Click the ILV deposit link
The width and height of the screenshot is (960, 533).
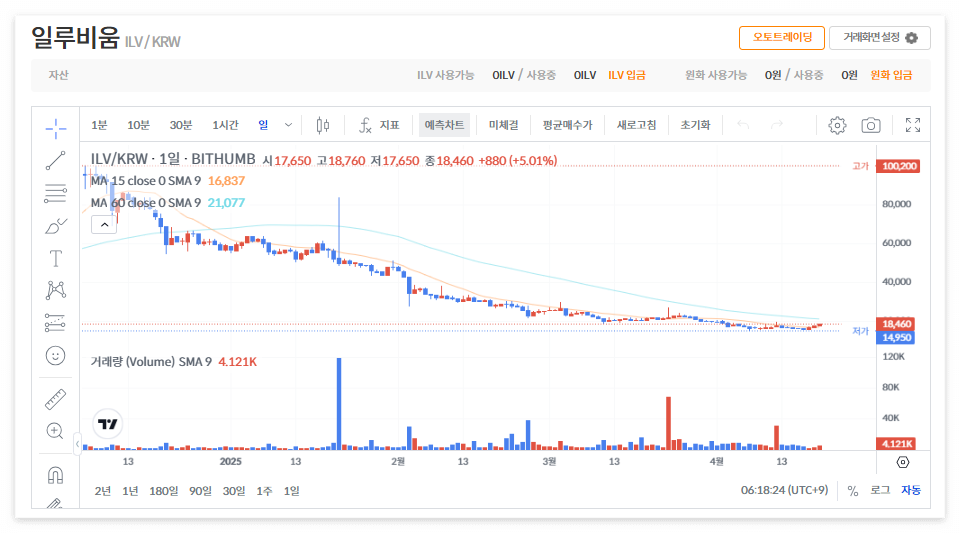[627, 75]
